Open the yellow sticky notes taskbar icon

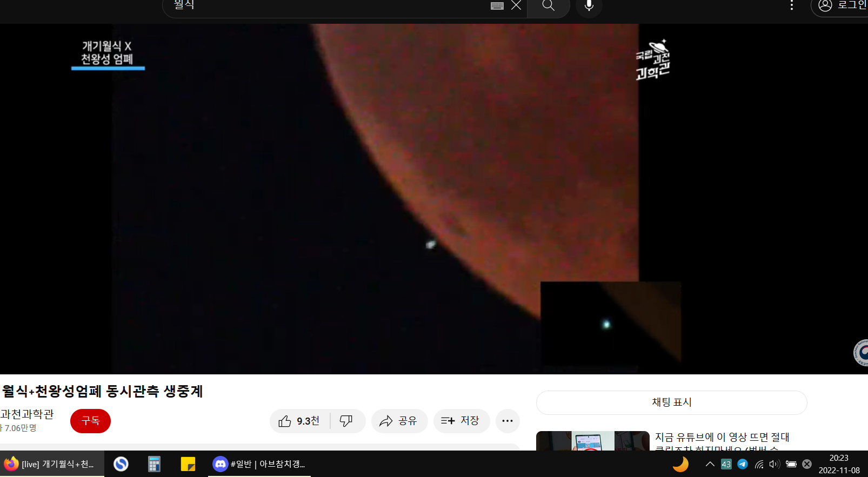[188, 464]
